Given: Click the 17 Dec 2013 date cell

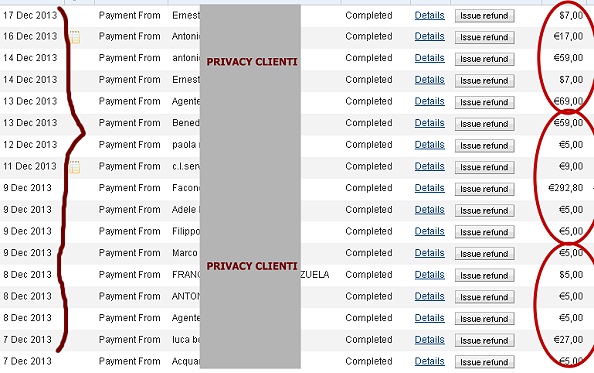Looking at the screenshot, I should click(30, 16).
